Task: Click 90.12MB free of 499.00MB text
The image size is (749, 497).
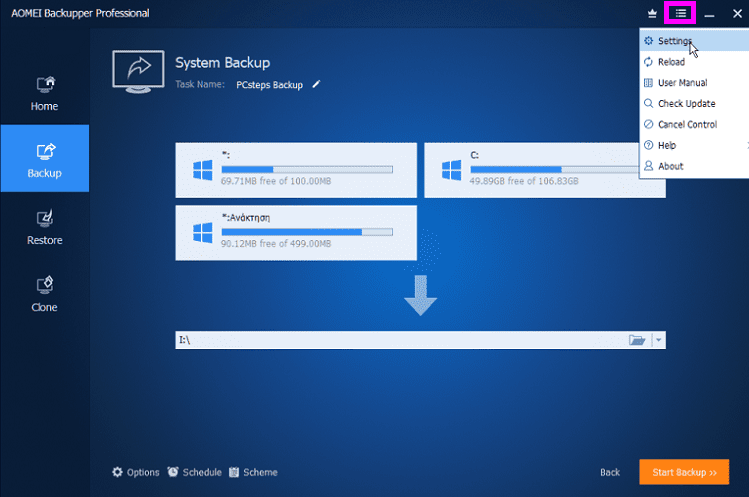Action: 276,244
